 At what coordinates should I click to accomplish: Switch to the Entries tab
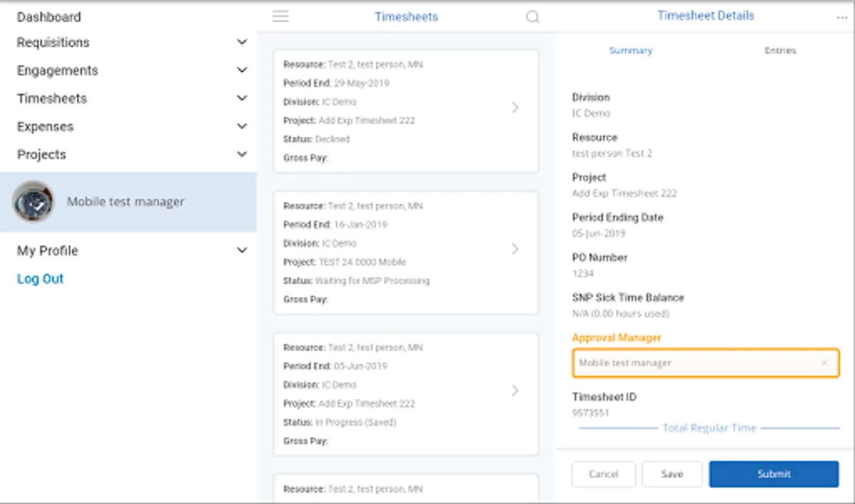coord(780,50)
